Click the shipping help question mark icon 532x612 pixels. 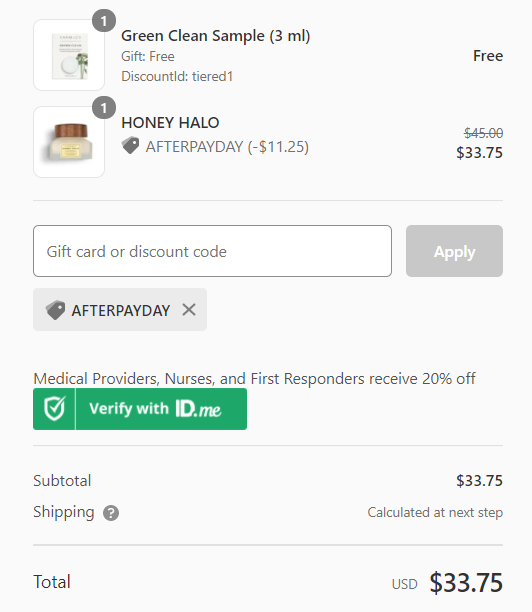pos(111,513)
